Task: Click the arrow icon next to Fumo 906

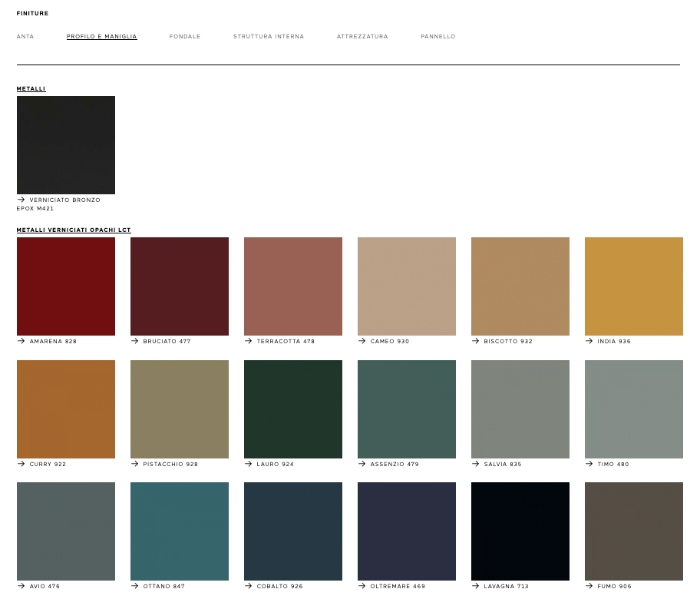Action: pos(589,586)
